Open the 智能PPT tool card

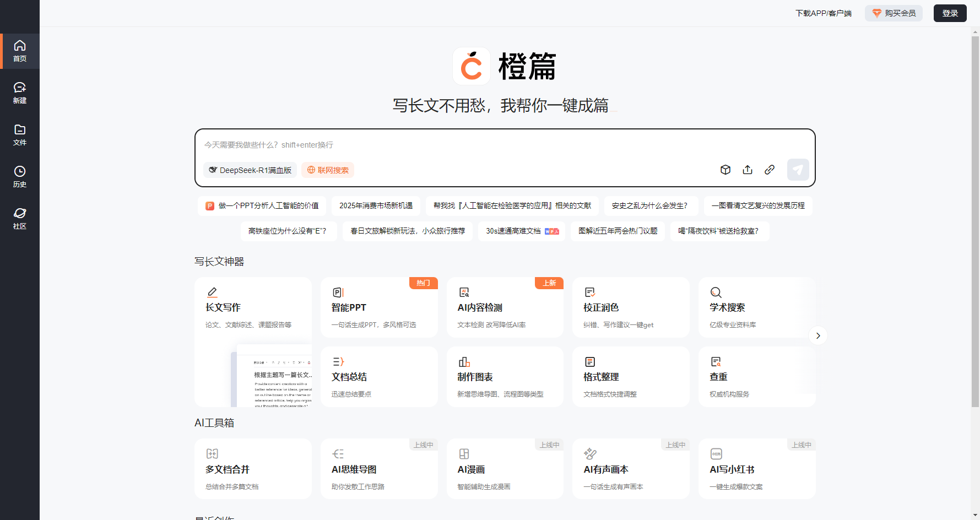379,307
